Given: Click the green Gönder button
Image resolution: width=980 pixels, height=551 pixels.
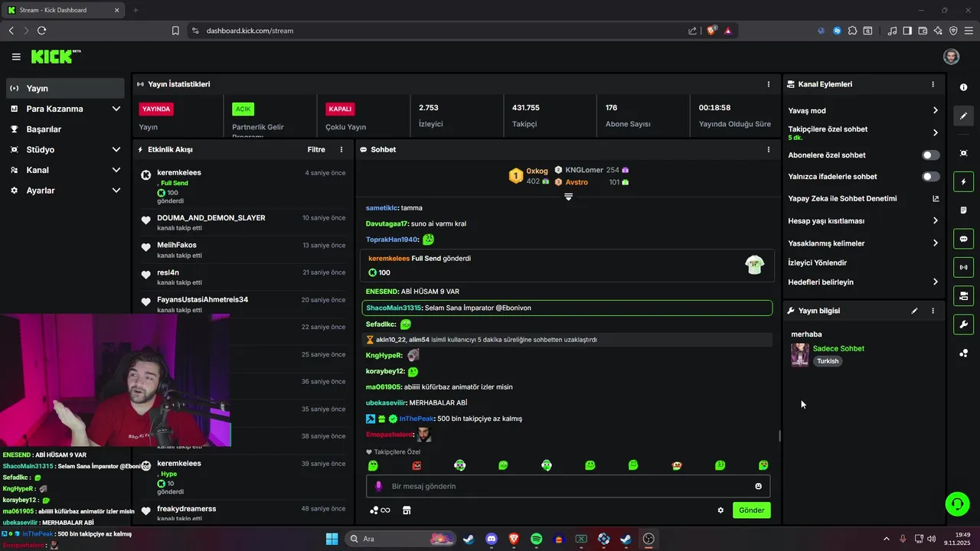Looking at the screenshot, I should tap(751, 510).
